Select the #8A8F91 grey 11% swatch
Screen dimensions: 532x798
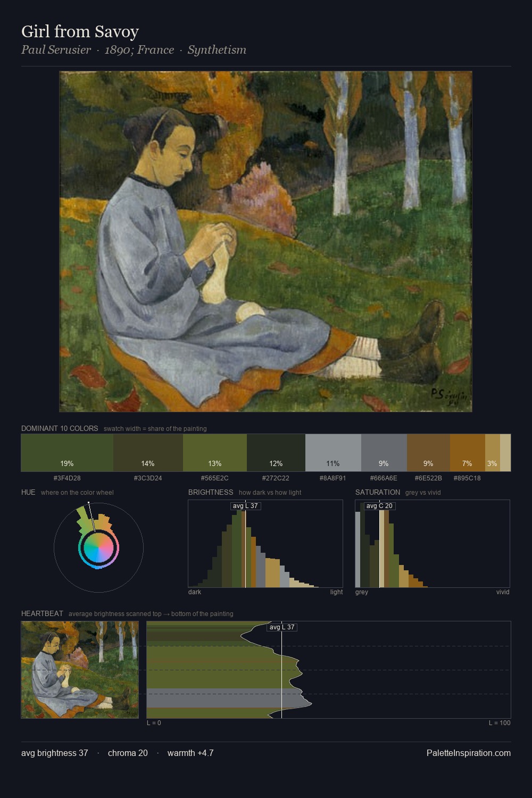pos(333,453)
